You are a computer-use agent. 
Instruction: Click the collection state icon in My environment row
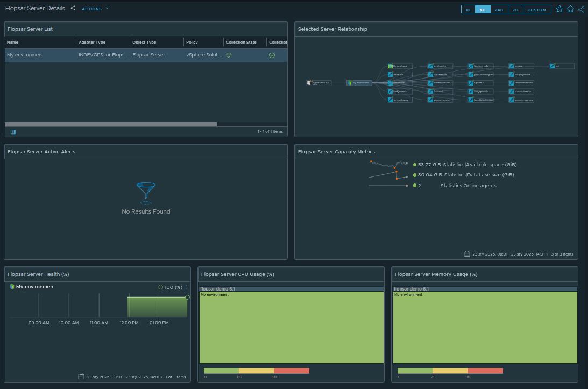[x=229, y=55]
